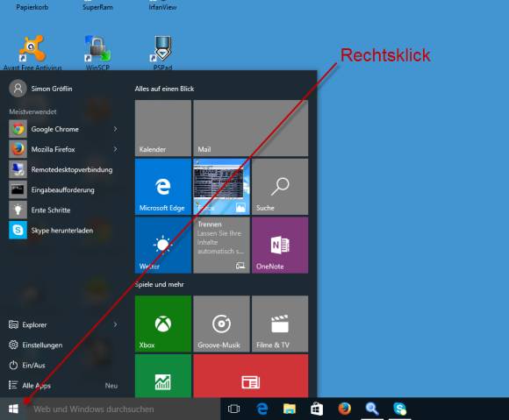Image resolution: width=509 pixels, height=420 pixels.
Task: Open the Fotos live tile
Action: click(221, 187)
